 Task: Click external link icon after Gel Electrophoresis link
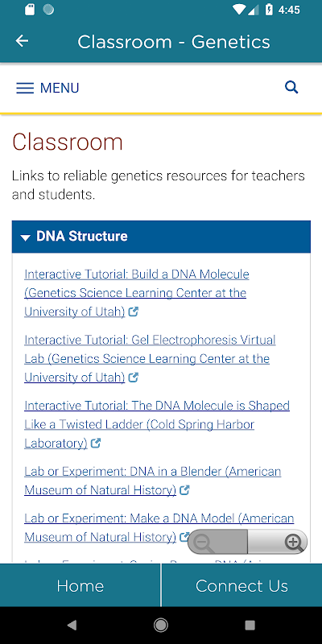[x=133, y=378]
